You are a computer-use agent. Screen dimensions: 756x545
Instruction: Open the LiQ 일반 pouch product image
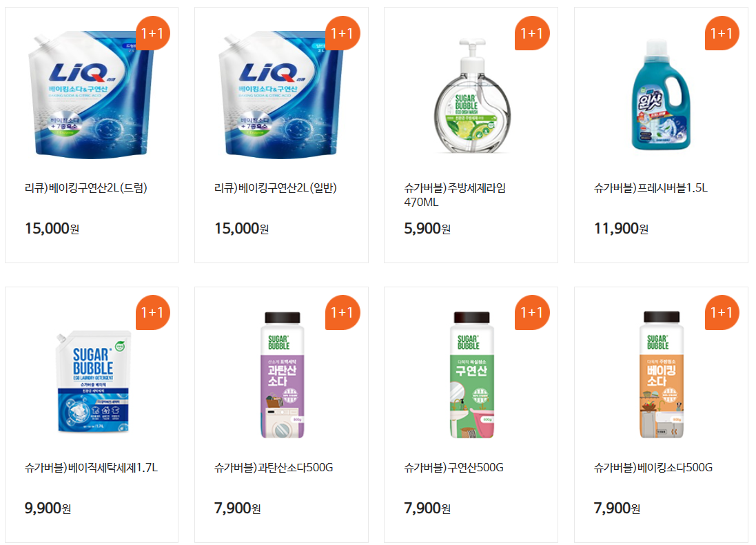point(280,94)
